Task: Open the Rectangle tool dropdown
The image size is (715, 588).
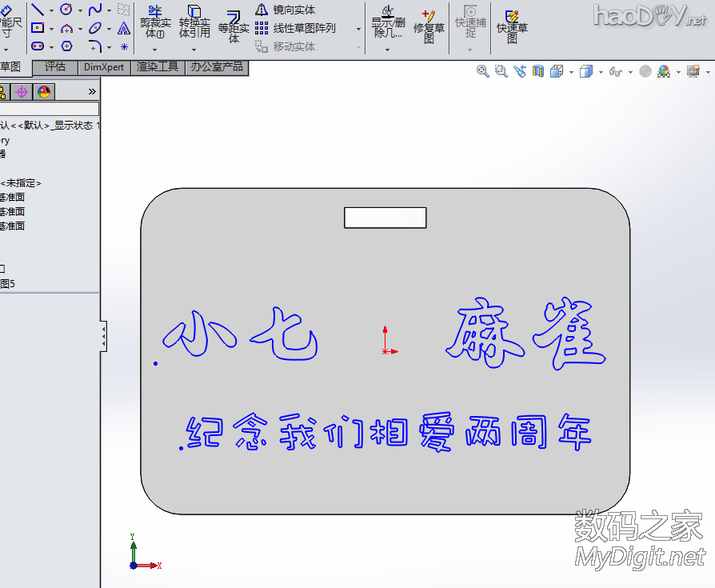Action: [x=51, y=27]
